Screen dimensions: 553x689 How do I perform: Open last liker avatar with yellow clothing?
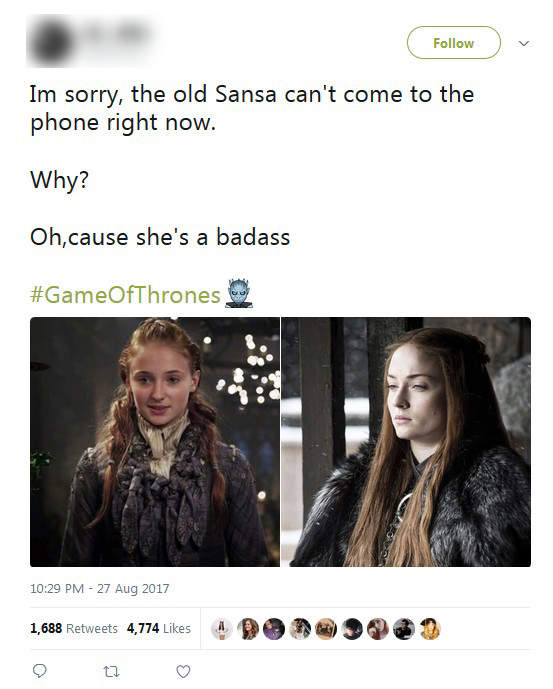pyautogui.click(x=429, y=629)
